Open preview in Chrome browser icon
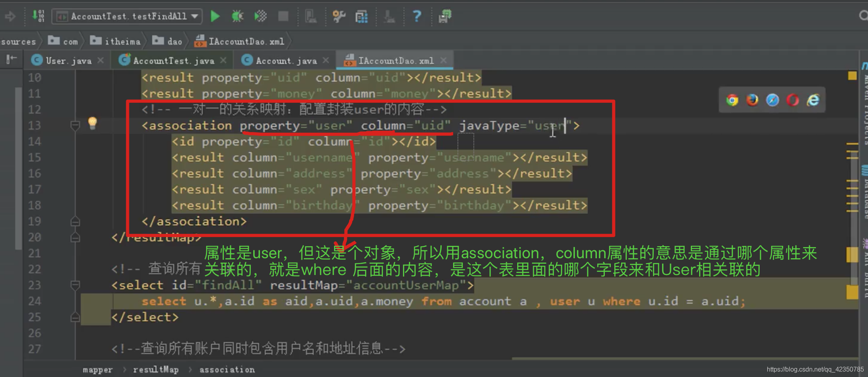Viewport: 868px width, 377px height. (x=732, y=100)
